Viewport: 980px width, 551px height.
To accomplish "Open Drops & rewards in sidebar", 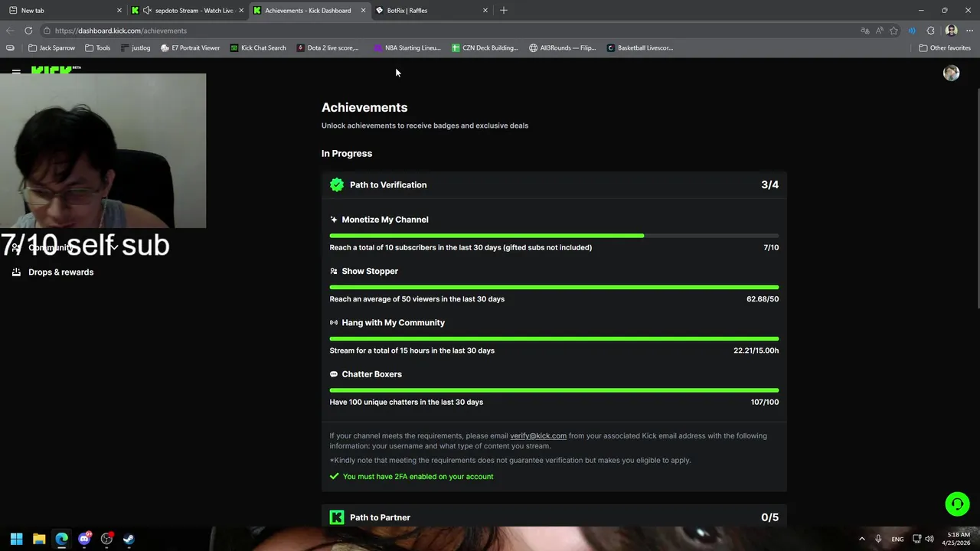I will [60, 272].
